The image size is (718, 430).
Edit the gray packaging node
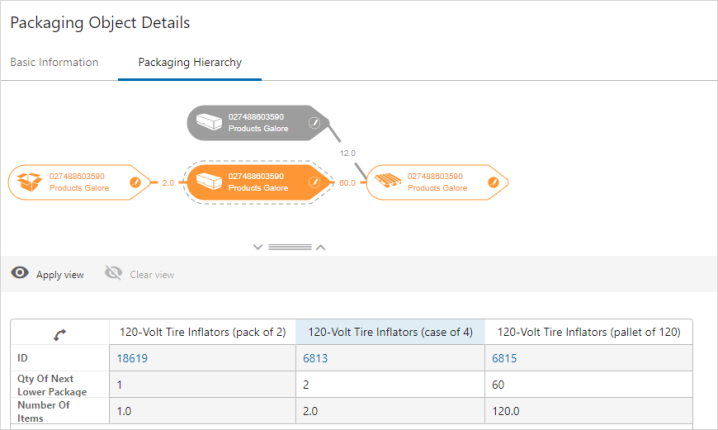(313, 123)
